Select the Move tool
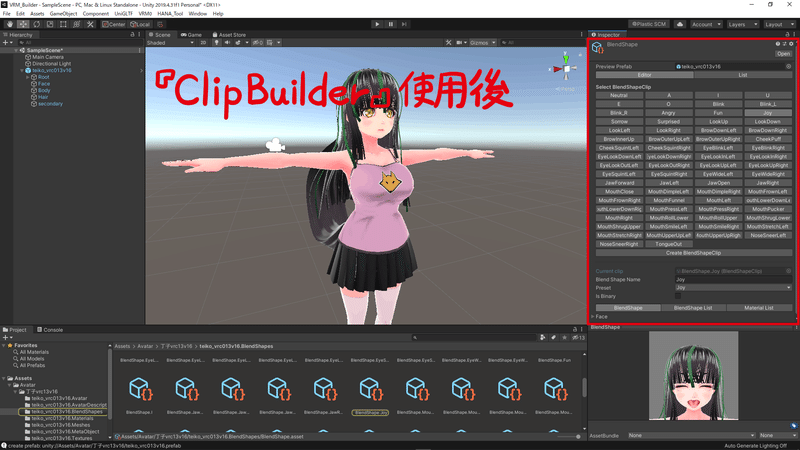The height and width of the screenshot is (450, 800). coord(23,24)
